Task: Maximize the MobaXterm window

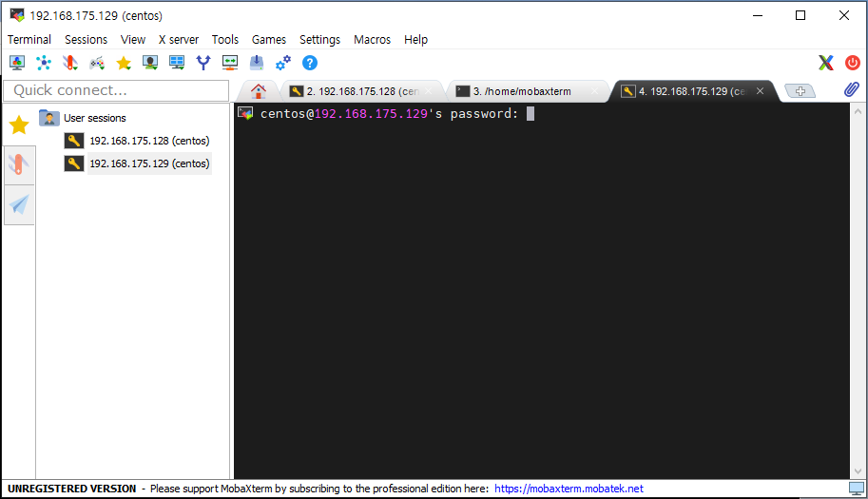Action: [800, 15]
